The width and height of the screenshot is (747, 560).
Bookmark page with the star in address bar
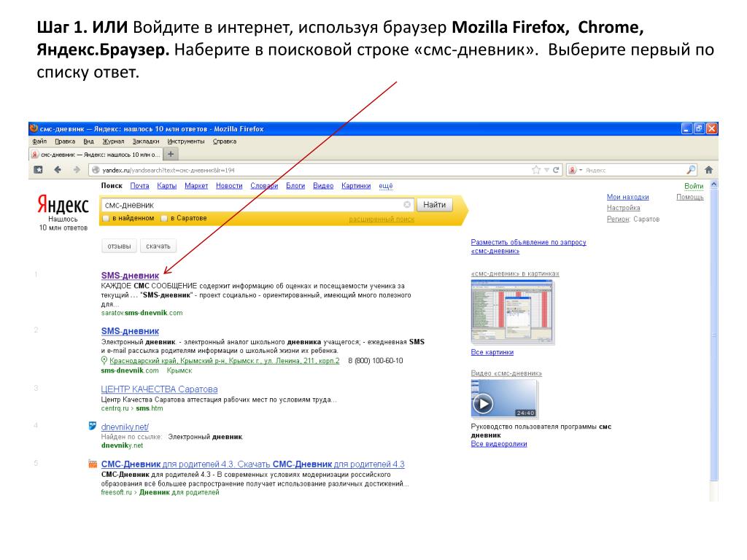[x=536, y=170]
